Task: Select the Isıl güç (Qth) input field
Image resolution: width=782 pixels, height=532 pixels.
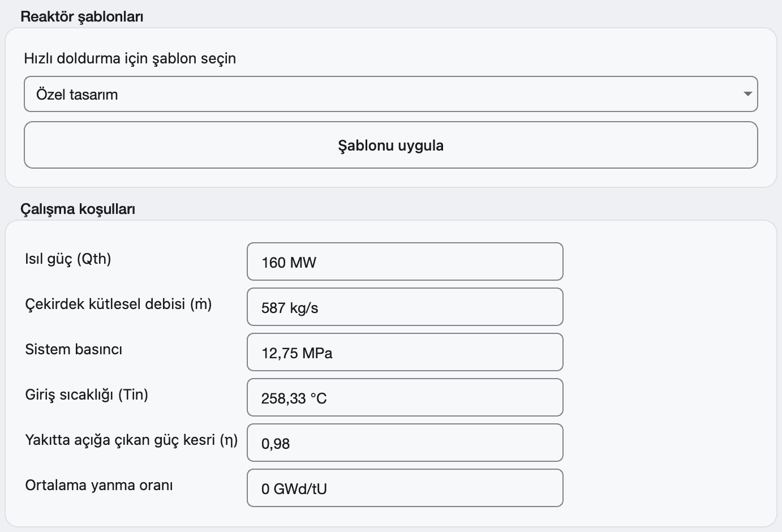Action: click(x=405, y=261)
